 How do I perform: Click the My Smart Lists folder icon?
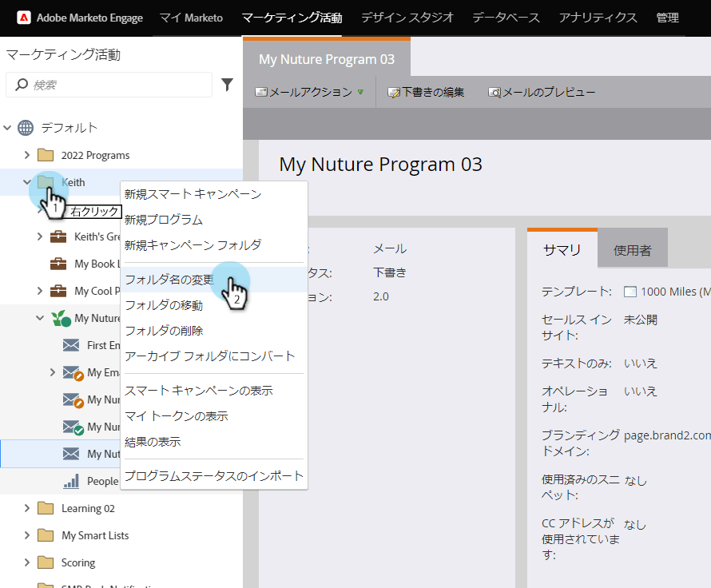(46, 535)
